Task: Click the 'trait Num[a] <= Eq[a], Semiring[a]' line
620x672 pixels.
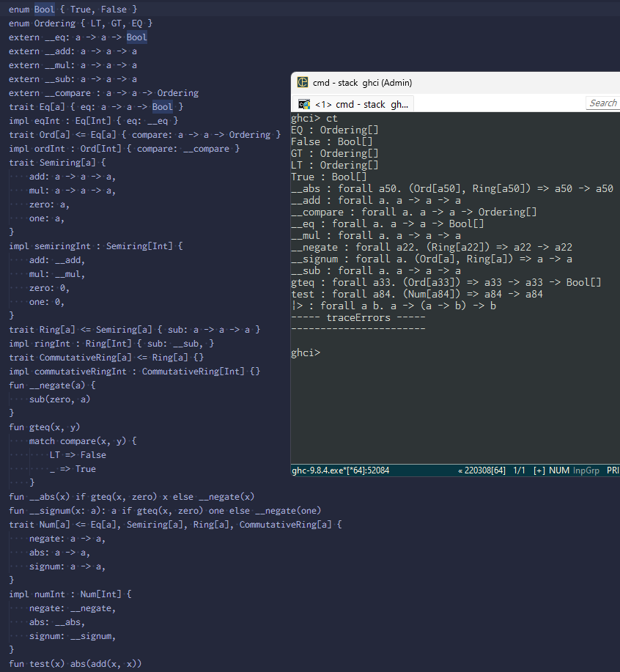Action: tap(175, 525)
